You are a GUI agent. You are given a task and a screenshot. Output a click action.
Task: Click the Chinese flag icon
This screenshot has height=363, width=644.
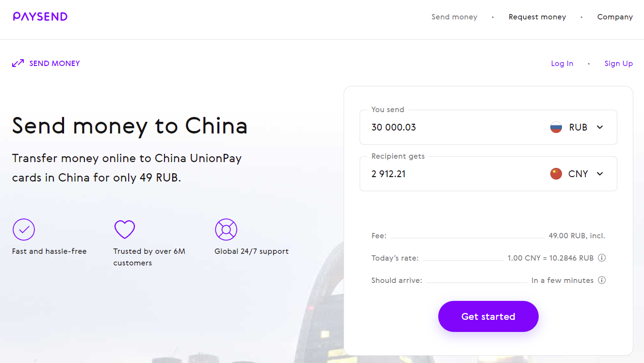click(556, 174)
